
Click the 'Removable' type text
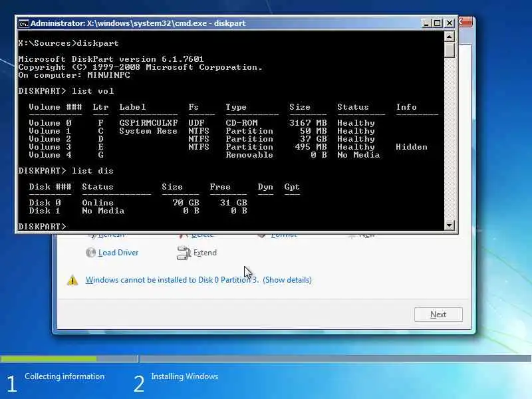(249, 155)
